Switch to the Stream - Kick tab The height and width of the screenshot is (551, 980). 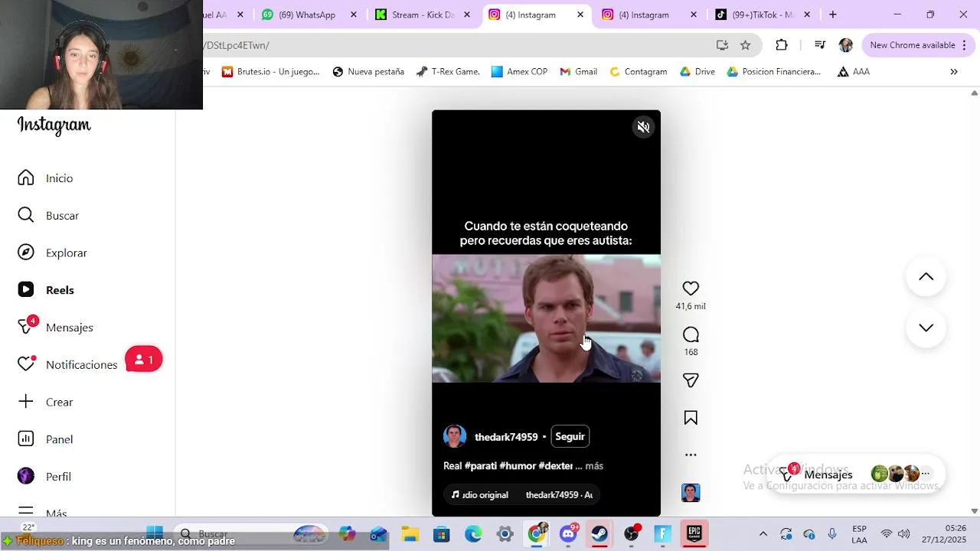tap(423, 15)
